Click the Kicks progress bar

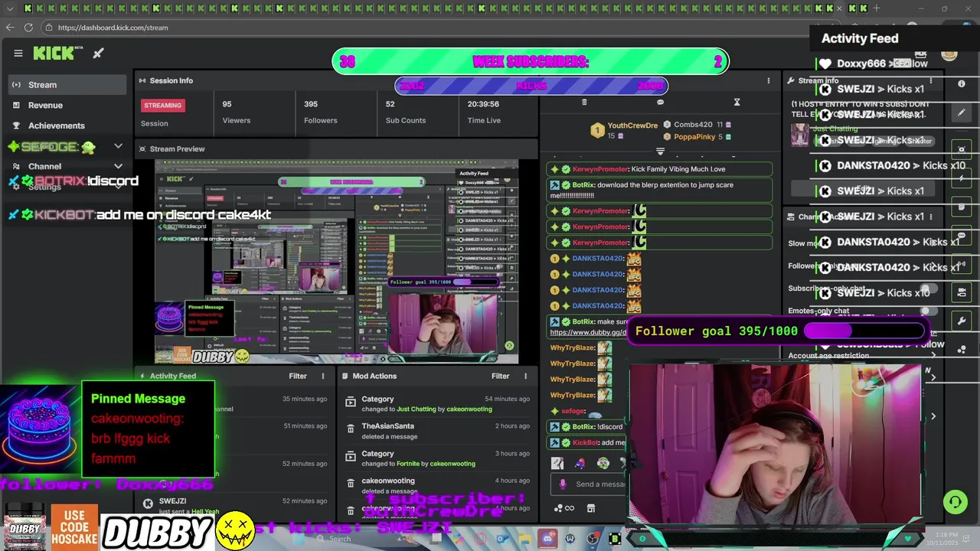pyautogui.click(x=531, y=86)
